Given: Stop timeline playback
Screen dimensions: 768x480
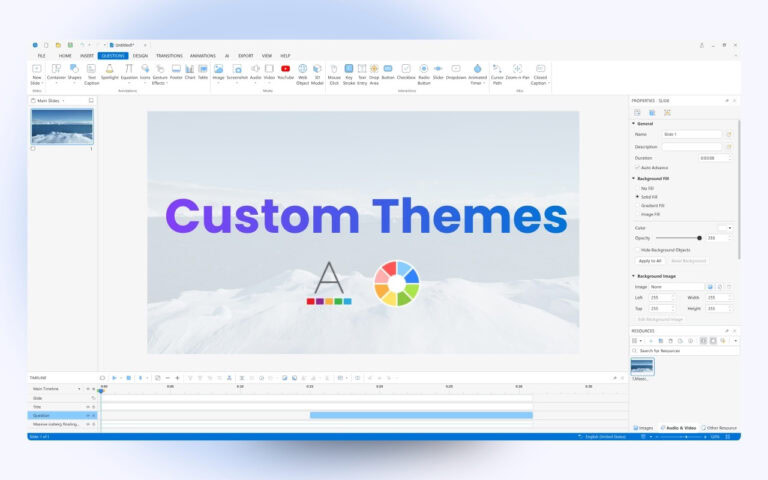Looking at the screenshot, I should point(129,378).
